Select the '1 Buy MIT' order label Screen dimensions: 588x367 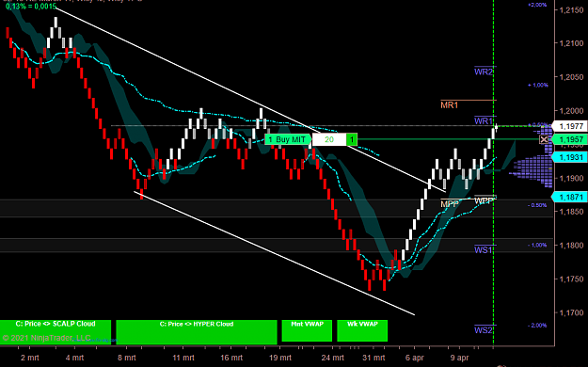pos(288,139)
